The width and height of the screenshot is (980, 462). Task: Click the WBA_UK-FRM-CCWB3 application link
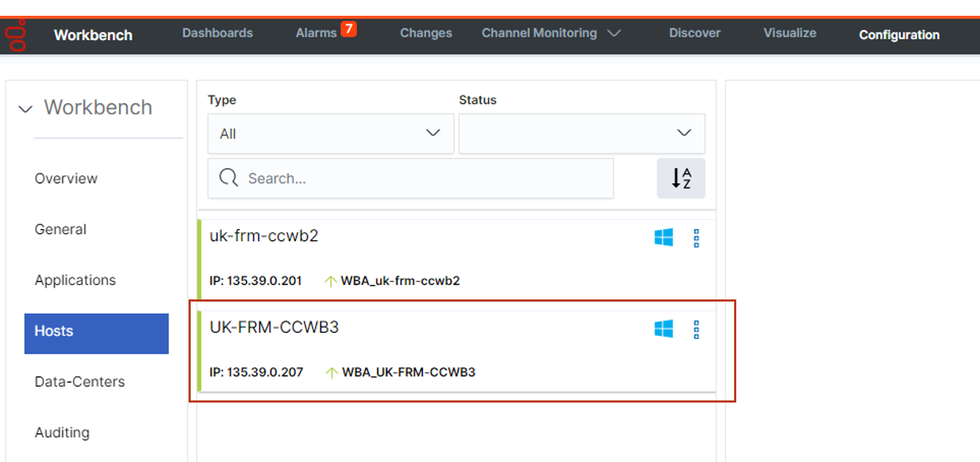click(409, 372)
